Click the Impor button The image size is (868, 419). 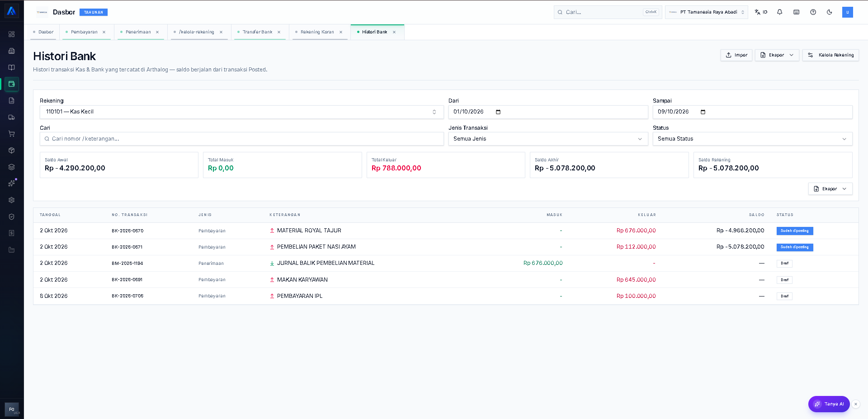736,55
